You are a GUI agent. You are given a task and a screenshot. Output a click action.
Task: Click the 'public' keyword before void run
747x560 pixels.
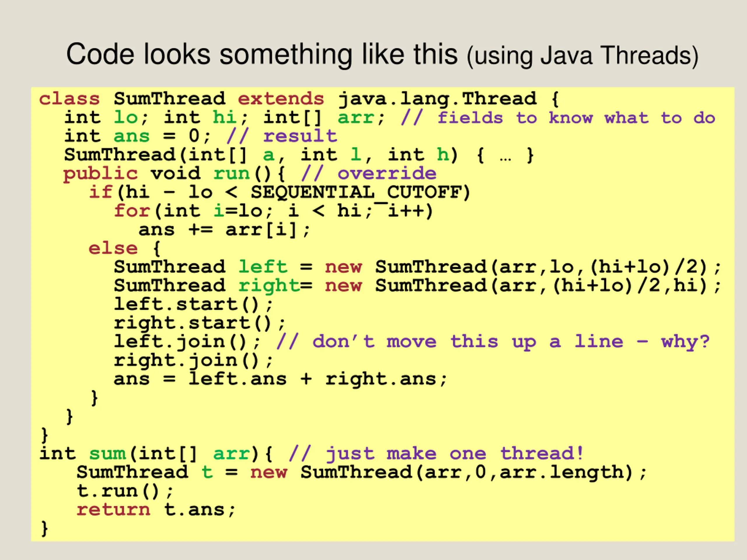pyautogui.click(x=100, y=174)
